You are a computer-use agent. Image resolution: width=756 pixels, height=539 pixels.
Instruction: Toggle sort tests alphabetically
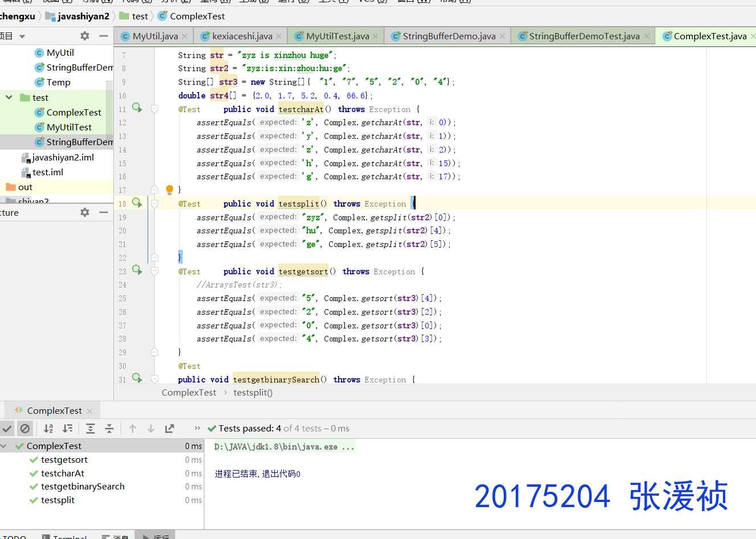pos(48,429)
